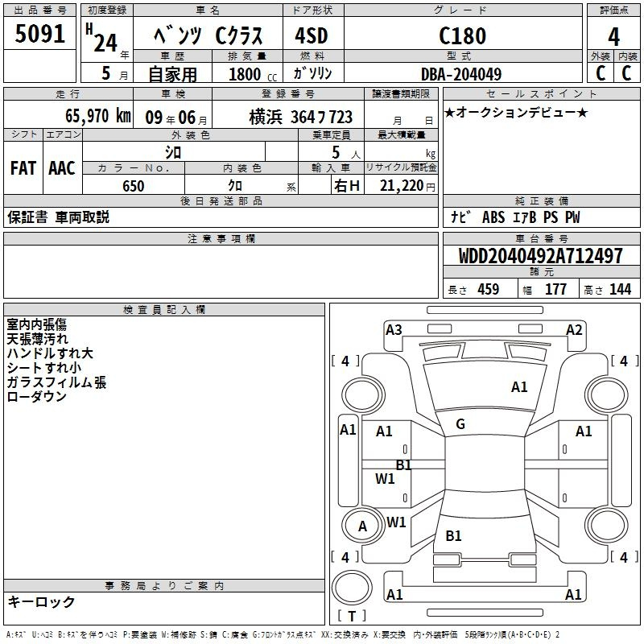This screenshot has width=644, height=644.
Task: Click the rear-left wheel marked A
Action: [x=363, y=526]
